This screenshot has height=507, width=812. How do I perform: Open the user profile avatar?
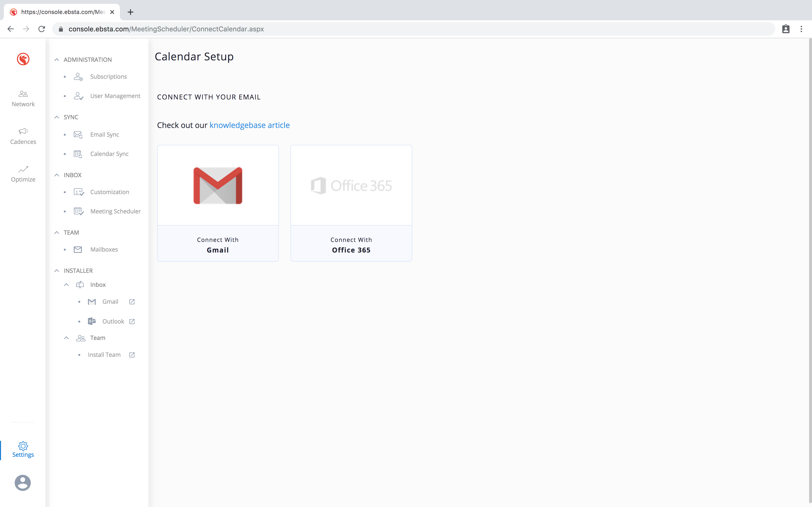tap(23, 483)
